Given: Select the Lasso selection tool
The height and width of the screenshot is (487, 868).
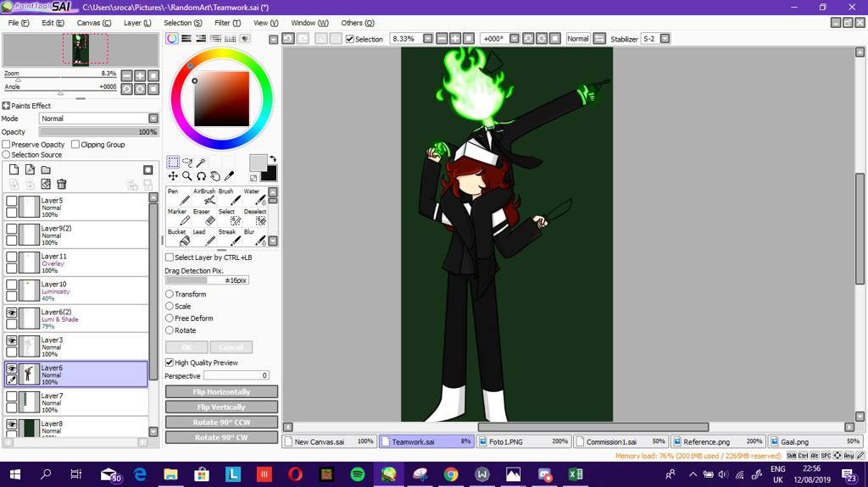Looking at the screenshot, I should tap(186, 162).
